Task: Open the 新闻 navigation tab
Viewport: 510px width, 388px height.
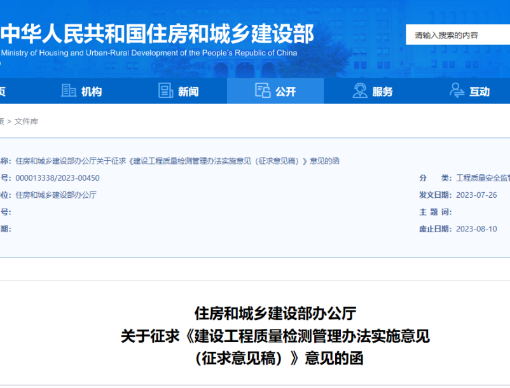Action: [179, 91]
